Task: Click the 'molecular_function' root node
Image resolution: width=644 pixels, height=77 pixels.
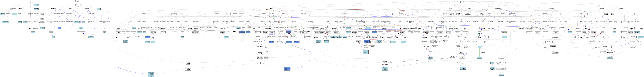Action: (x=31, y=1)
